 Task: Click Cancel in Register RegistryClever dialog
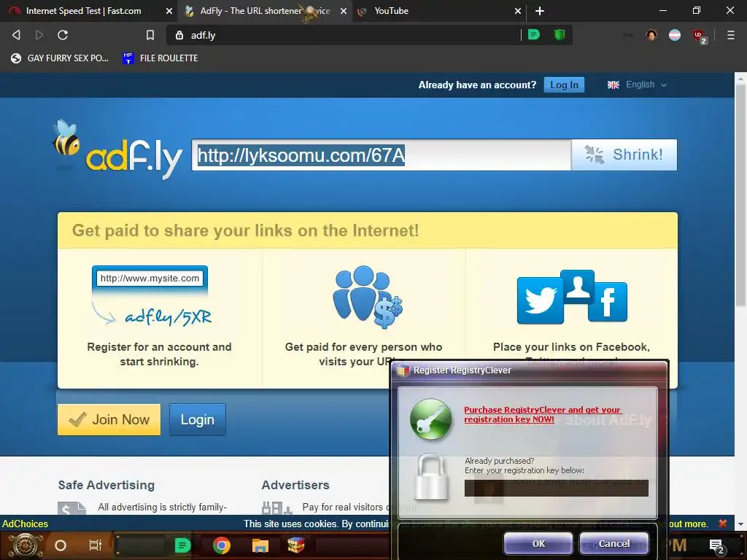click(614, 543)
